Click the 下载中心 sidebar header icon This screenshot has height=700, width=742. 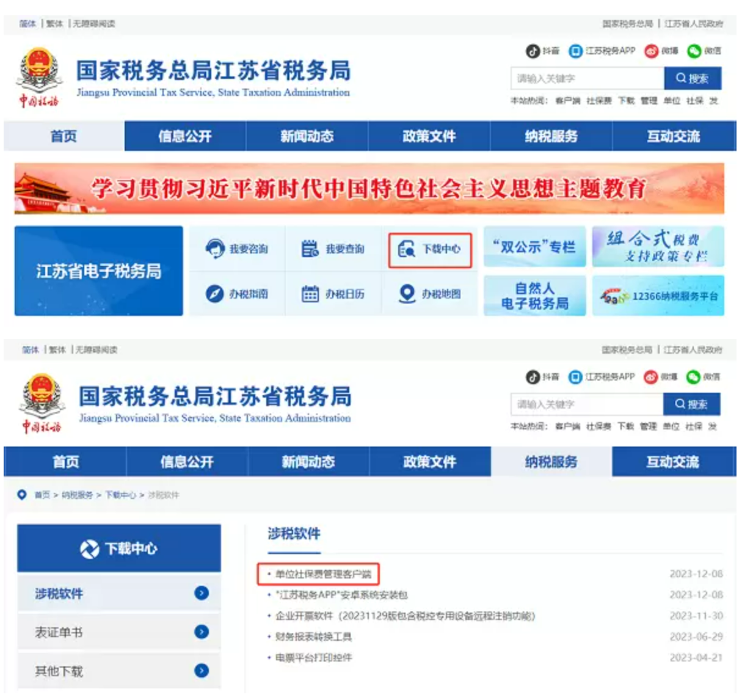click(x=89, y=549)
